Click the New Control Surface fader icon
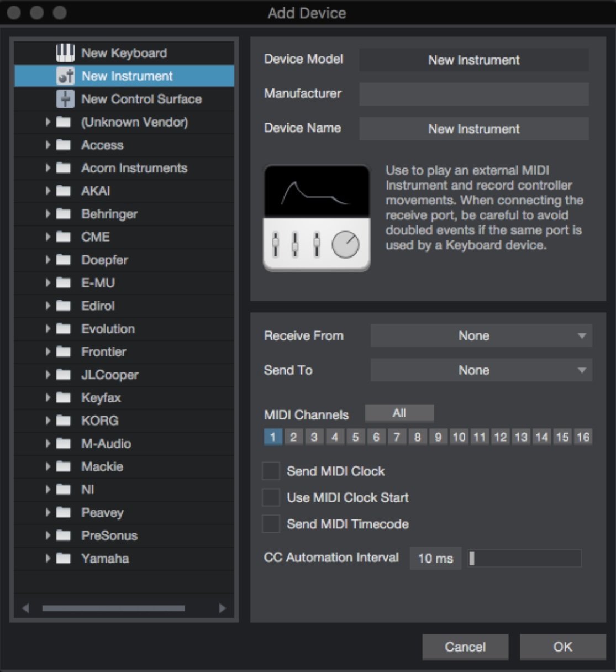This screenshot has width=616, height=672. coord(65,99)
